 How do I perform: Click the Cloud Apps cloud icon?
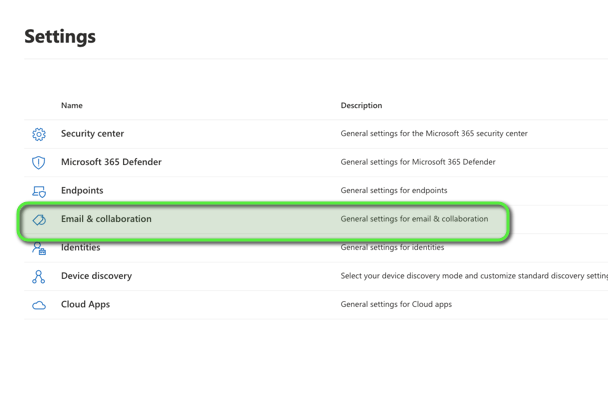(x=39, y=305)
